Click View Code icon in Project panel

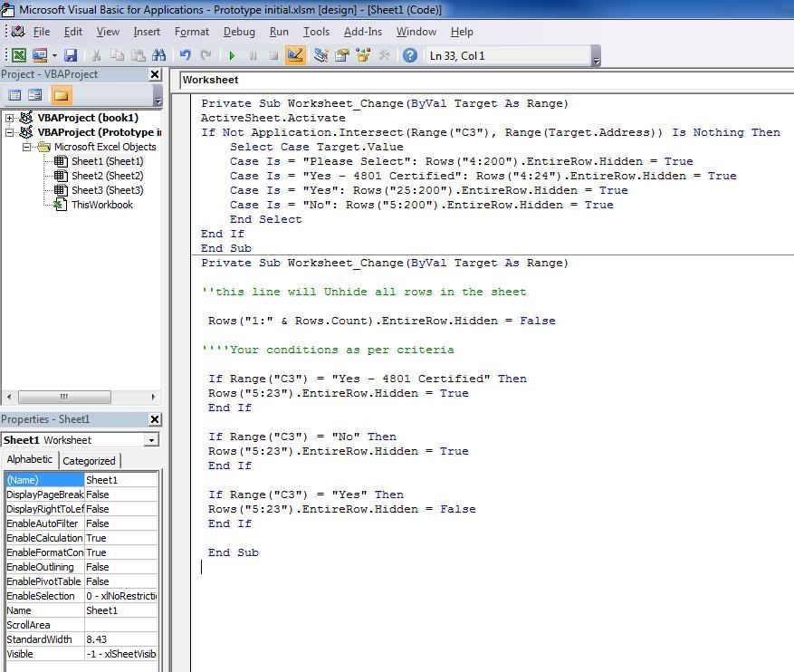(14, 95)
